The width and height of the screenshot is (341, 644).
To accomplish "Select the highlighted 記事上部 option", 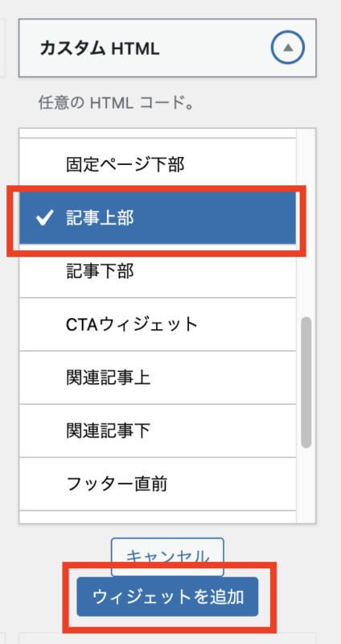I will pyautogui.click(x=158, y=218).
